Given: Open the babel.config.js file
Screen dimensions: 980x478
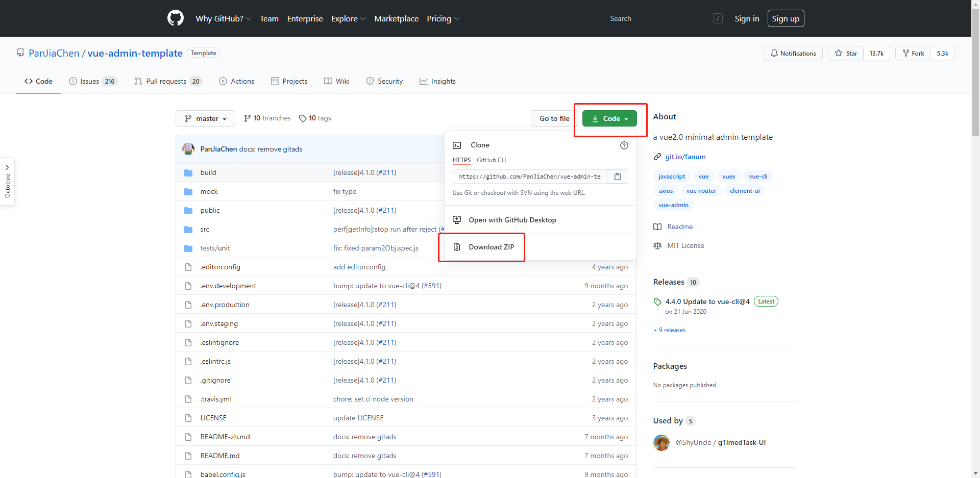Looking at the screenshot, I should point(223,474).
